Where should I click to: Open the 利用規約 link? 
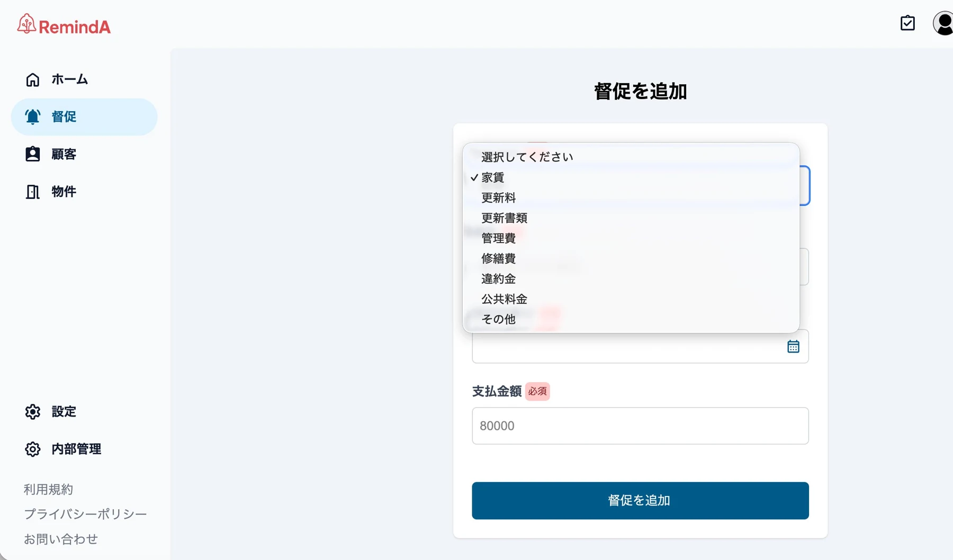(x=48, y=490)
